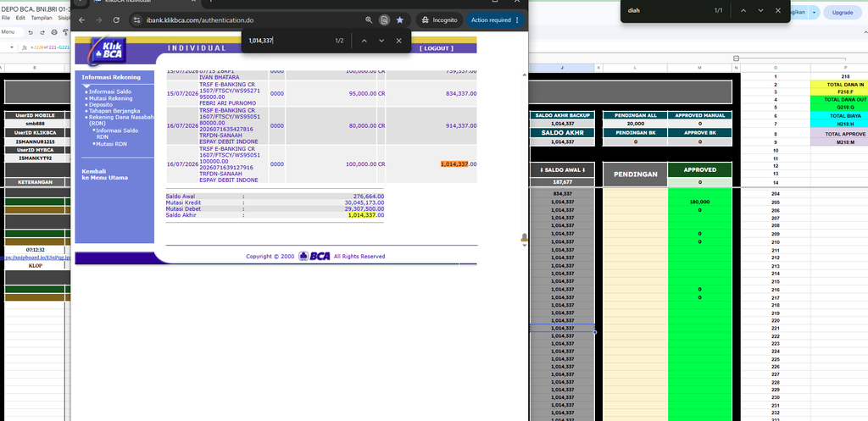The width and height of the screenshot is (868, 421).
Task: Click the 20,000 value under PENDINGAN ALL
Action: tap(635, 124)
